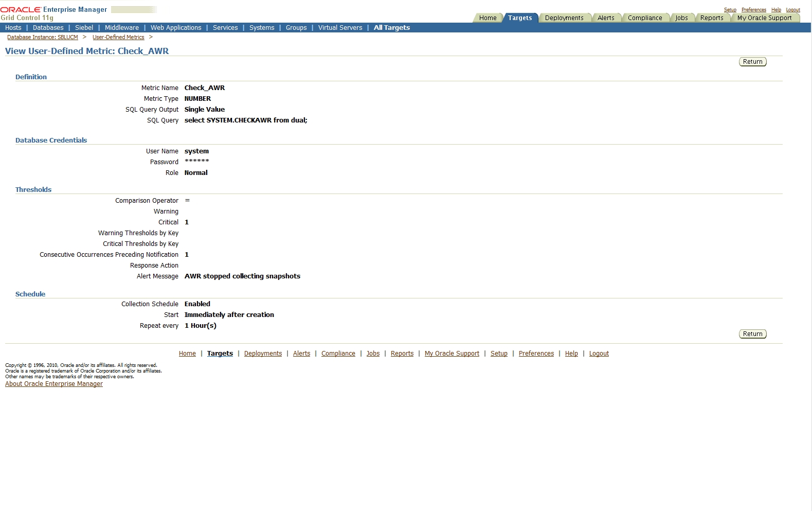Click the Definition section heading
This screenshot has width=812, height=511.
[x=31, y=77]
